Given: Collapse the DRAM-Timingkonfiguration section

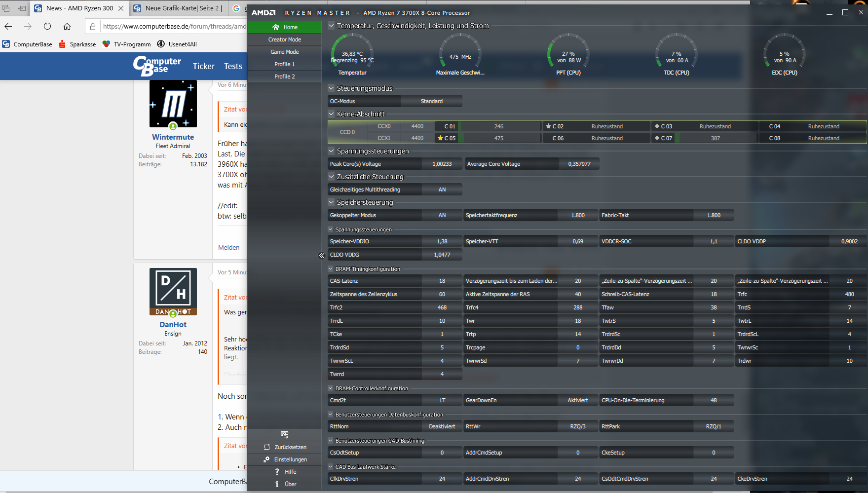Looking at the screenshot, I should [x=331, y=269].
